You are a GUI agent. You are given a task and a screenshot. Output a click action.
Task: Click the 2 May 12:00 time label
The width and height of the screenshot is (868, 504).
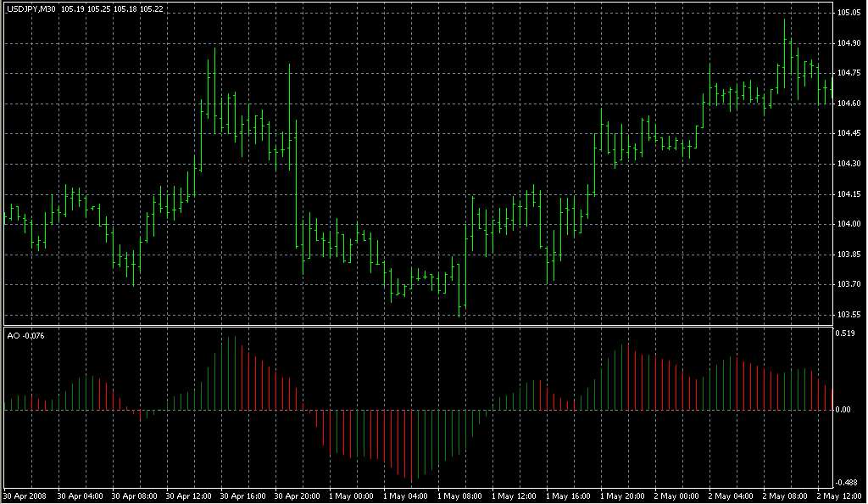pyautogui.click(x=839, y=496)
